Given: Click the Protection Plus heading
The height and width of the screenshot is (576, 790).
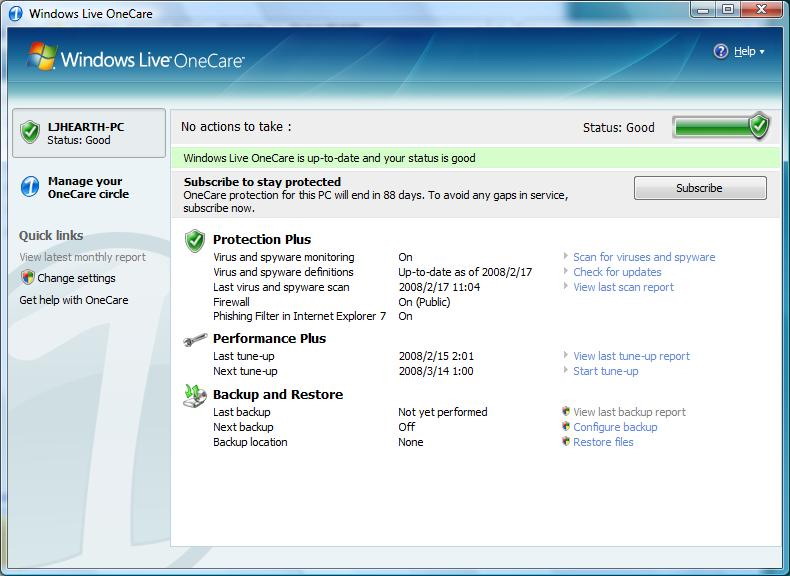Looking at the screenshot, I should (x=262, y=239).
